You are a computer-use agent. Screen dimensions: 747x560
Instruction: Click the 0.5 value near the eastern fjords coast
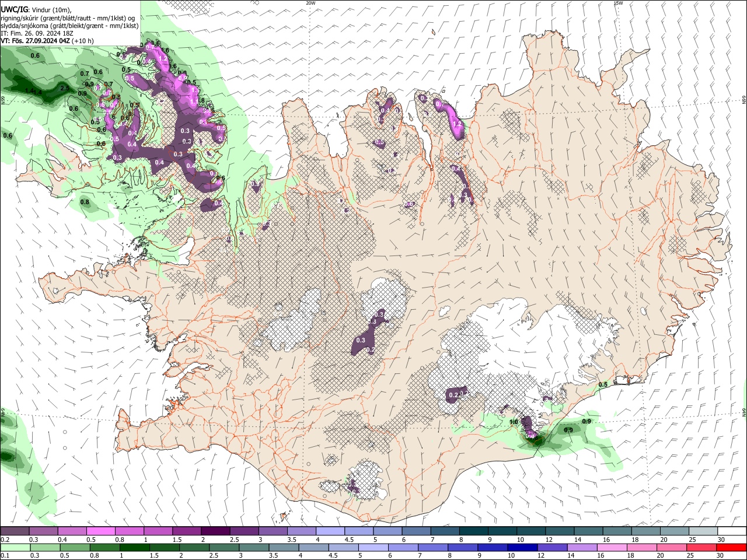click(603, 384)
